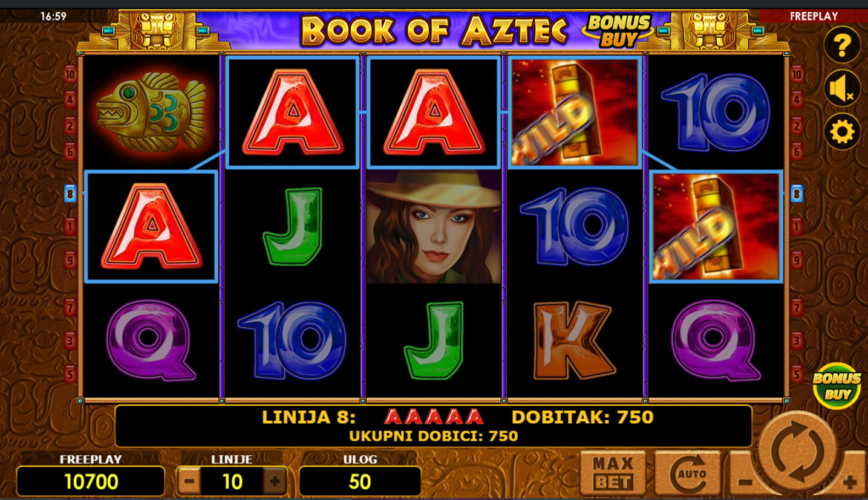Click the woman explorer symbol
The height and width of the screenshot is (500, 868).
[434, 227]
